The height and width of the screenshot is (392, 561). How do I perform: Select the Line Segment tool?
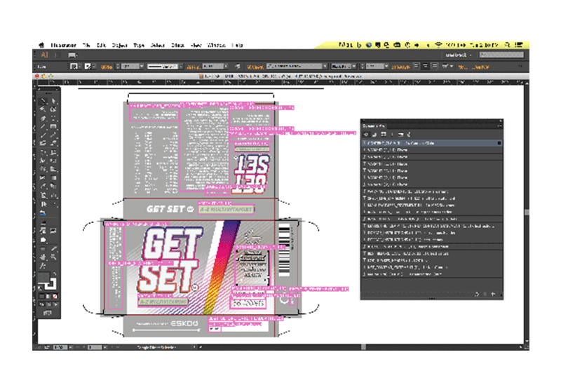pos(43,127)
